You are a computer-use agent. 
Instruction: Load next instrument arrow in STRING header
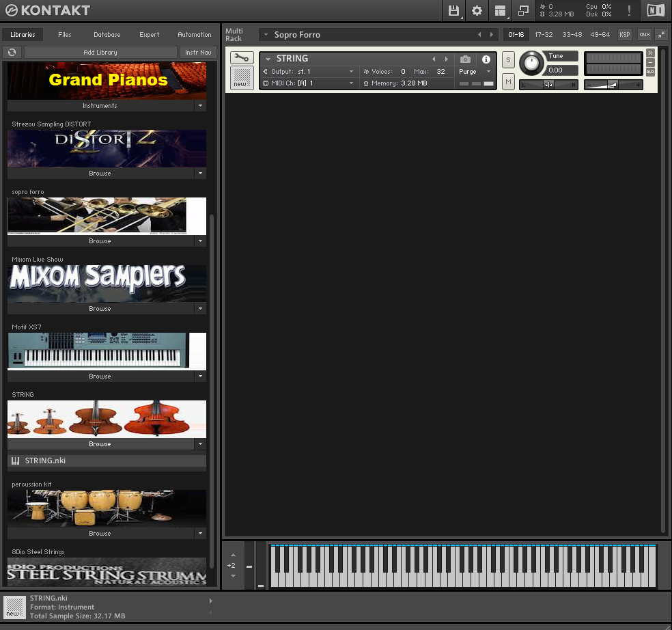pos(446,59)
